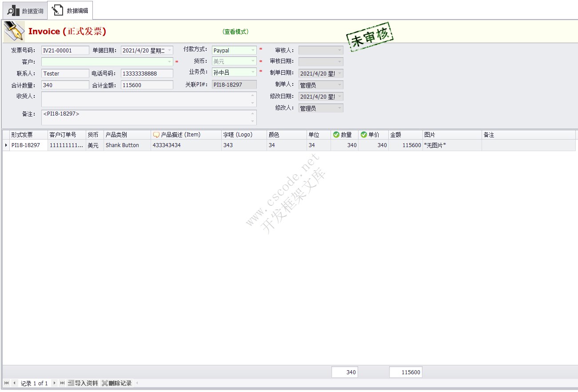Viewport: 578px width, 392px height.
Task: Go to last record navigator button
Action: coord(62,383)
